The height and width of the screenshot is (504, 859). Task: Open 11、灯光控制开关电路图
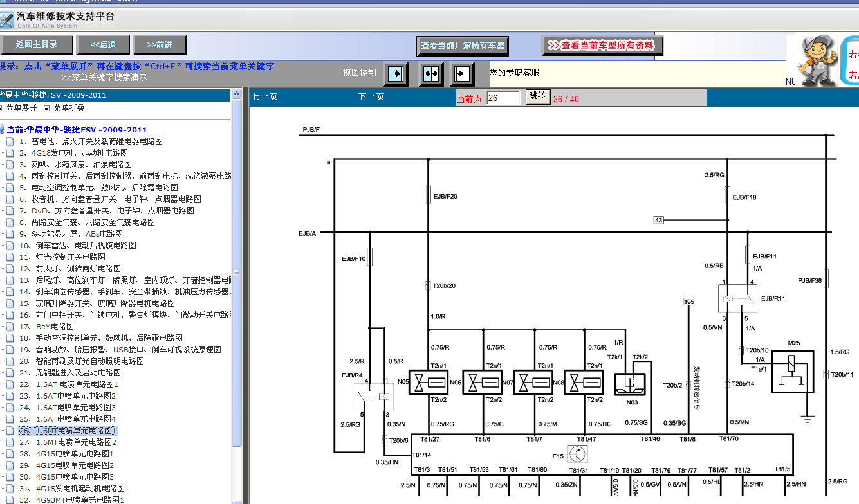(x=62, y=257)
